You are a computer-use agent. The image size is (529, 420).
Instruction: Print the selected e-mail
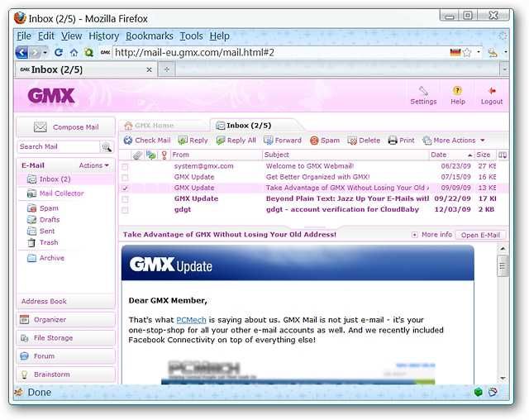[401, 141]
